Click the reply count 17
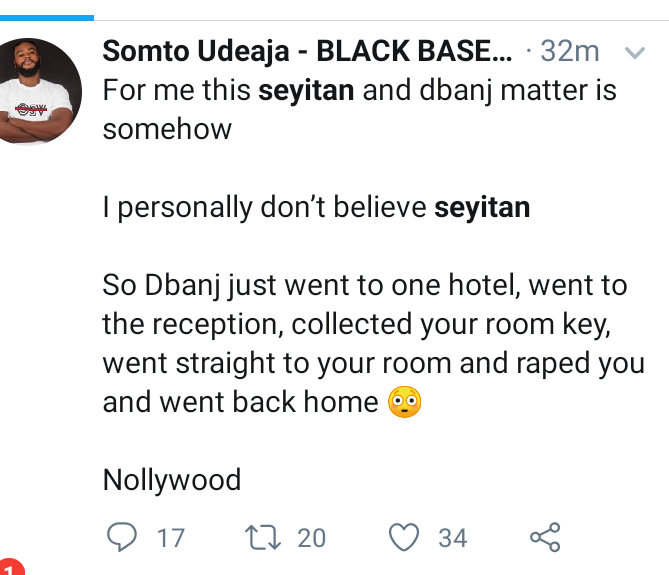The height and width of the screenshot is (575, 669). tap(171, 538)
